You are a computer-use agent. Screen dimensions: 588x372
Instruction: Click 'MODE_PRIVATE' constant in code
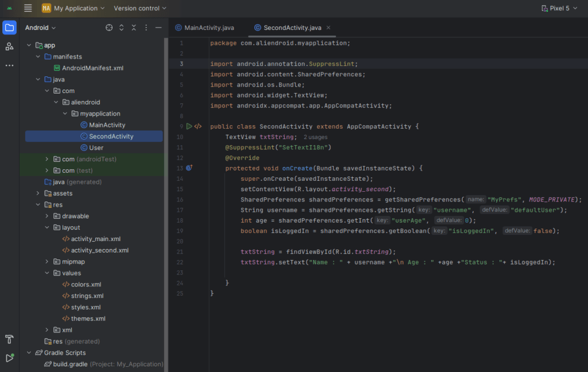pyautogui.click(x=552, y=200)
